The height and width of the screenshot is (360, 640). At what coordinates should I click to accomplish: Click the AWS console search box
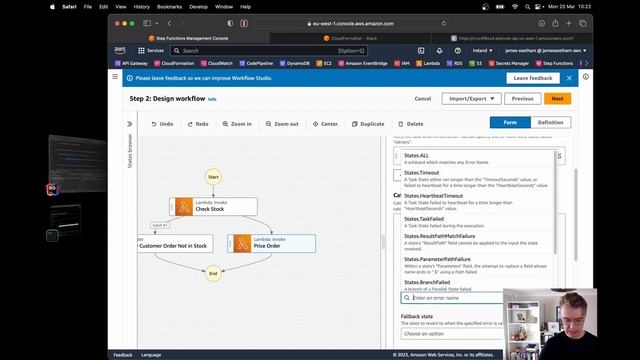click(269, 51)
